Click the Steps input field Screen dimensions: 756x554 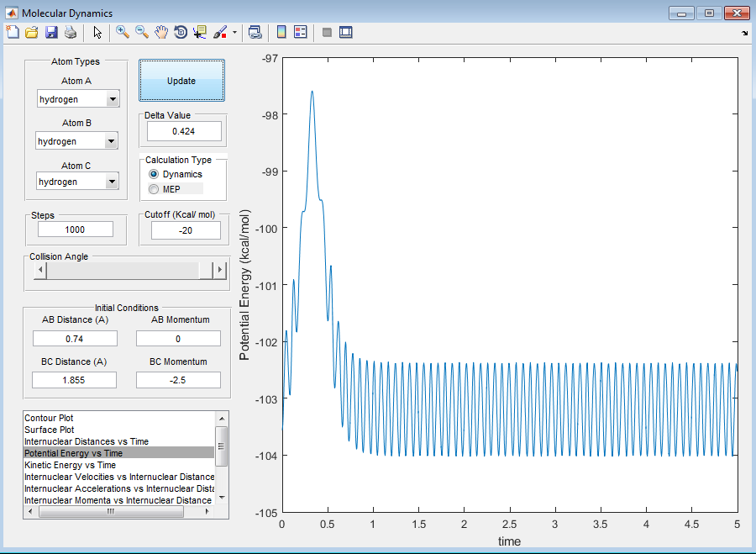76,230
